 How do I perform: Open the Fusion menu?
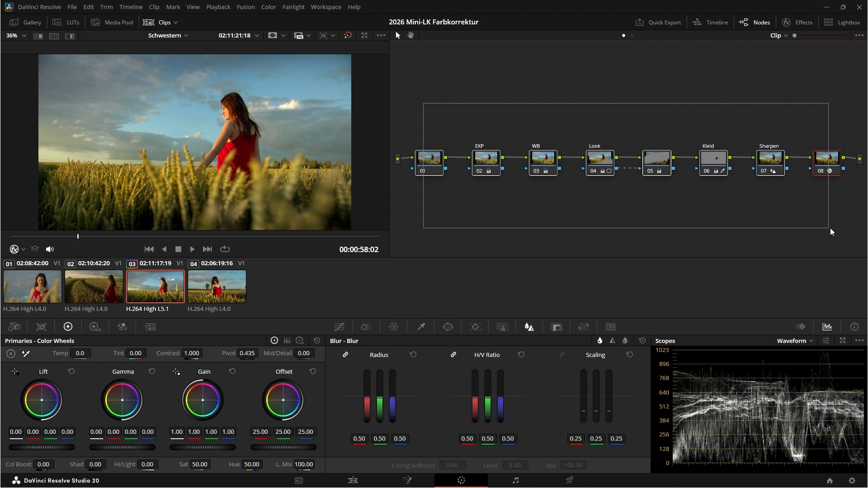[x=245, y=7]
